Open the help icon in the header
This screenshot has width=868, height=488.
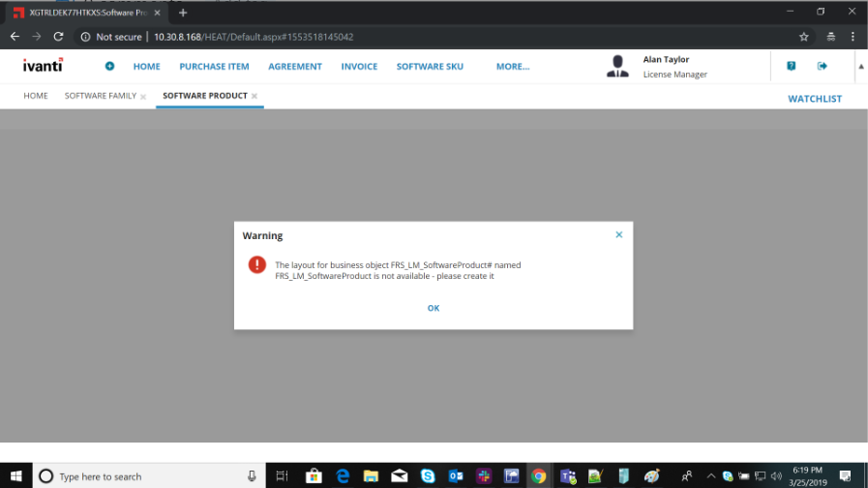tap(791, 66)
